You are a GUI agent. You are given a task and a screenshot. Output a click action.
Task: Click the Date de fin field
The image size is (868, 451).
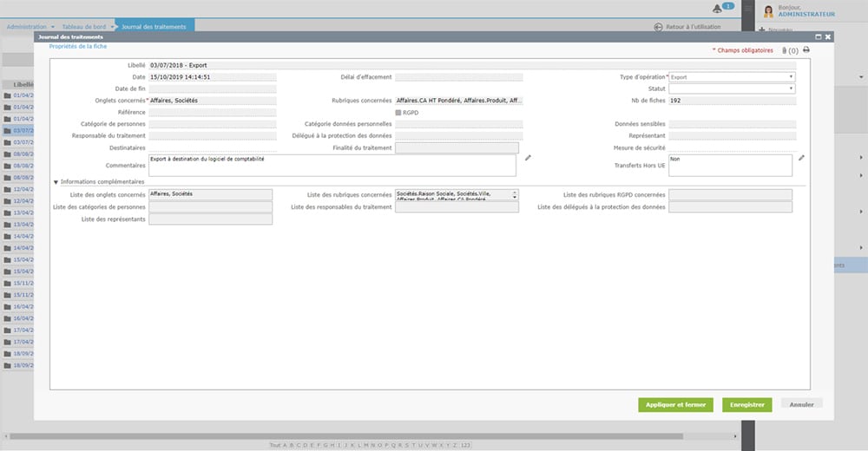tap(213, 88)
